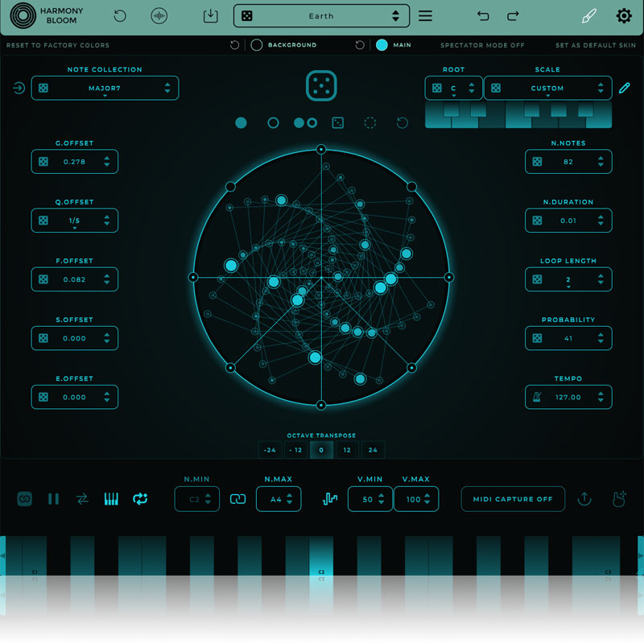
Task: Click the Main color swatch circle
Action: [x=382, y=45]
